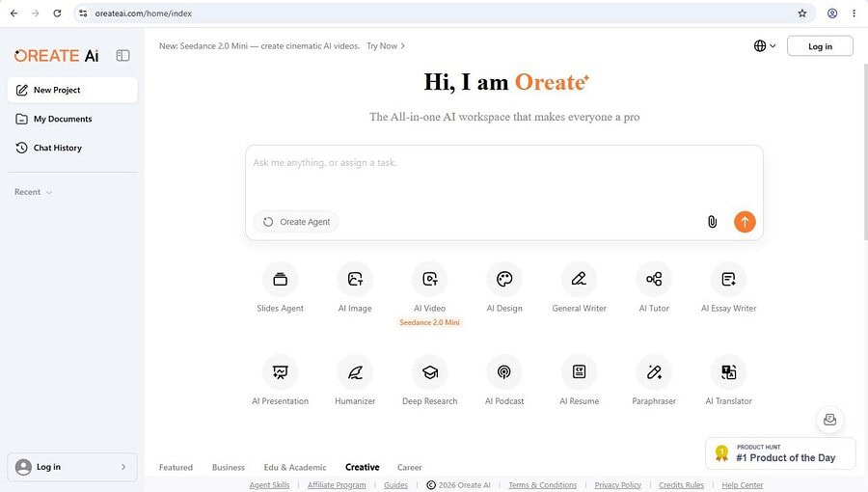Open the Oreate Agent mode selector
The image size is (868, 492).
[x=296, y=222]
